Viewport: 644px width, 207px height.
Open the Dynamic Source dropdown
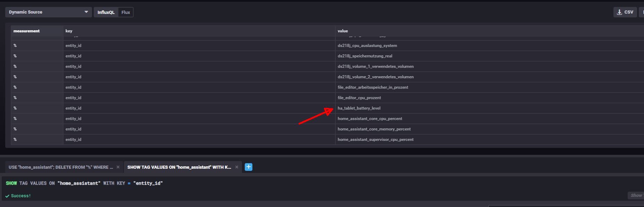click(x=48, y=12)
